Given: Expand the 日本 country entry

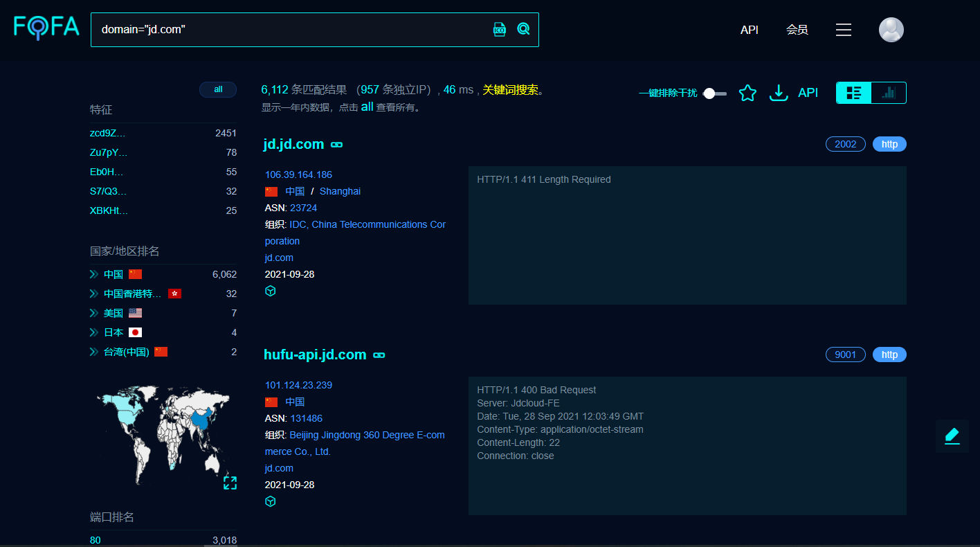Looking at the screenshot, I should 94,332.
